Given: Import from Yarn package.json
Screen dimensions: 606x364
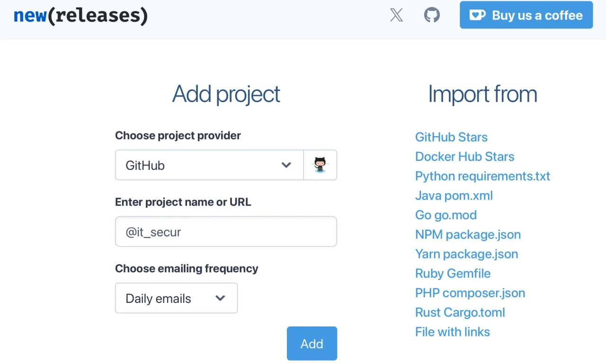Looking at the screenshot, I should (466, 254).
